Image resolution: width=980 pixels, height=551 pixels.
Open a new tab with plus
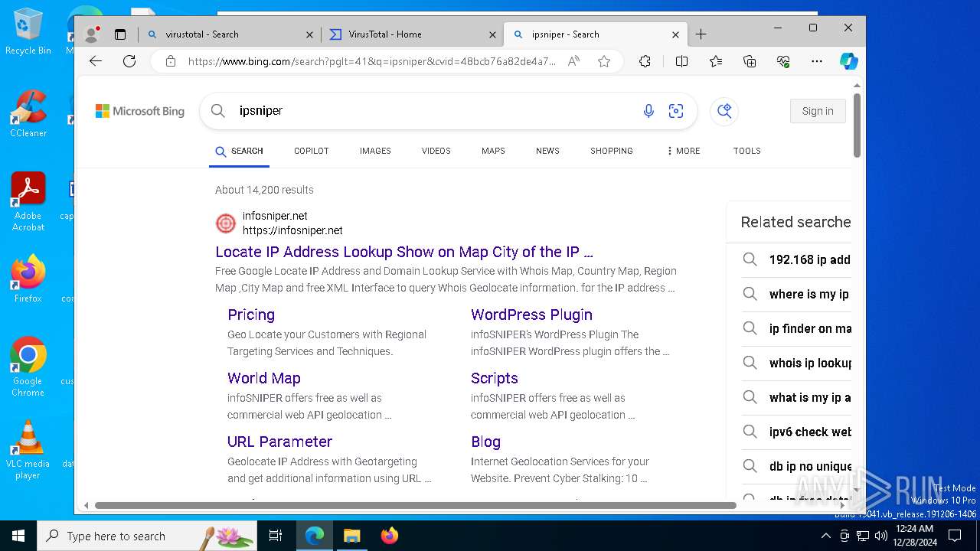[x=701, y=34]
